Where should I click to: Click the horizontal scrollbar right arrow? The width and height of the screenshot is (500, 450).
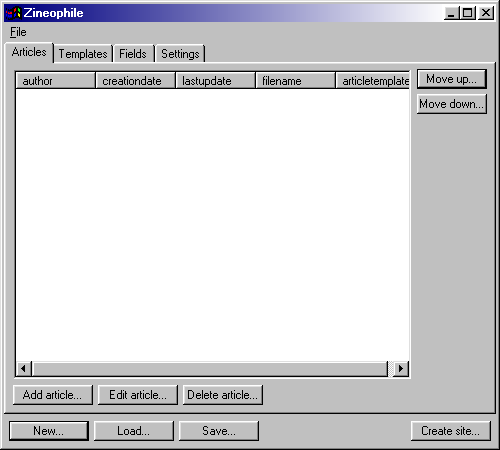click(401, 369)
